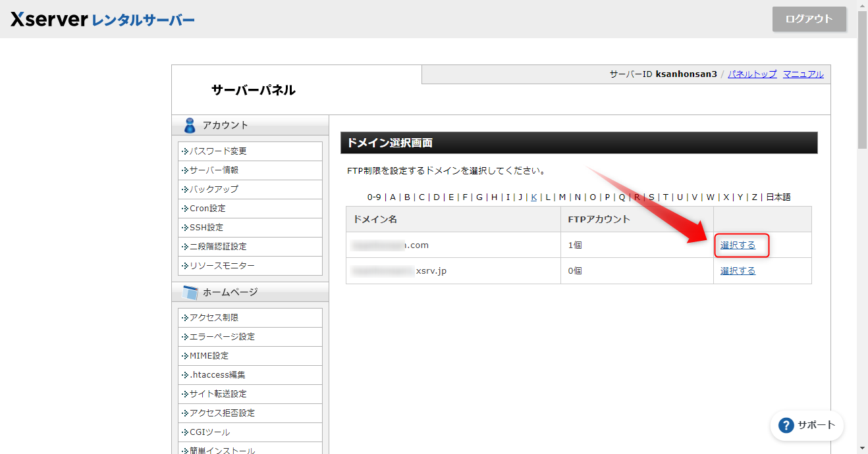Screen dimensions: 868x454
Task: Click the homepage window icon in sidebar
Action: 190,293
